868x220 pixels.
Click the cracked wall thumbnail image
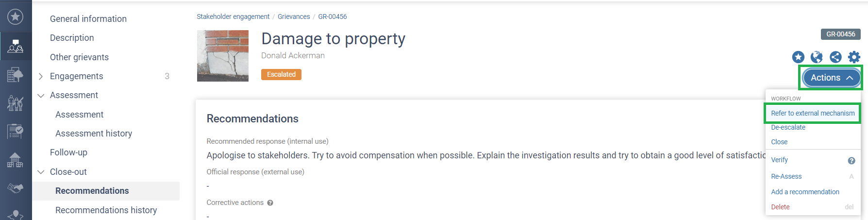pos(223,56)
